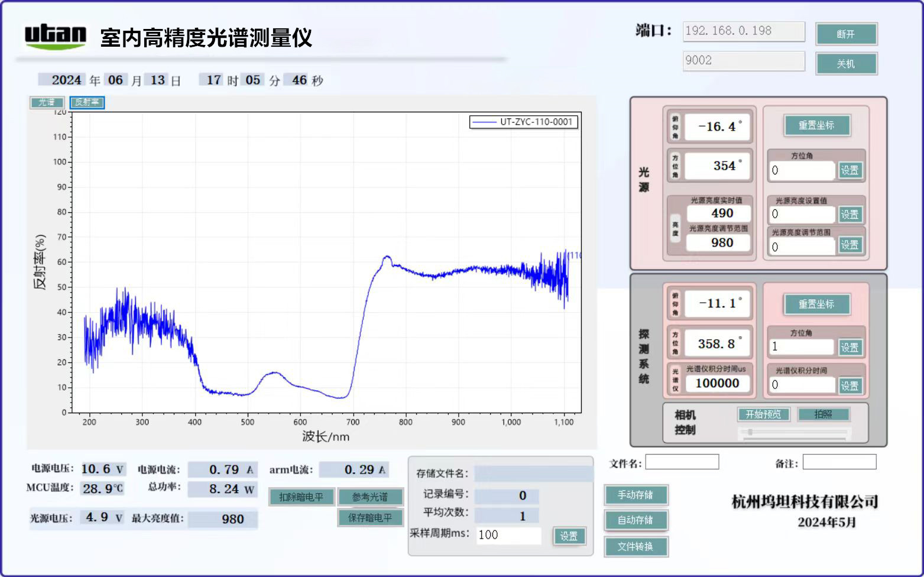Click 关机 to shut down
The height and width of the screenshot is (577, 924).
tap(847, 63)
